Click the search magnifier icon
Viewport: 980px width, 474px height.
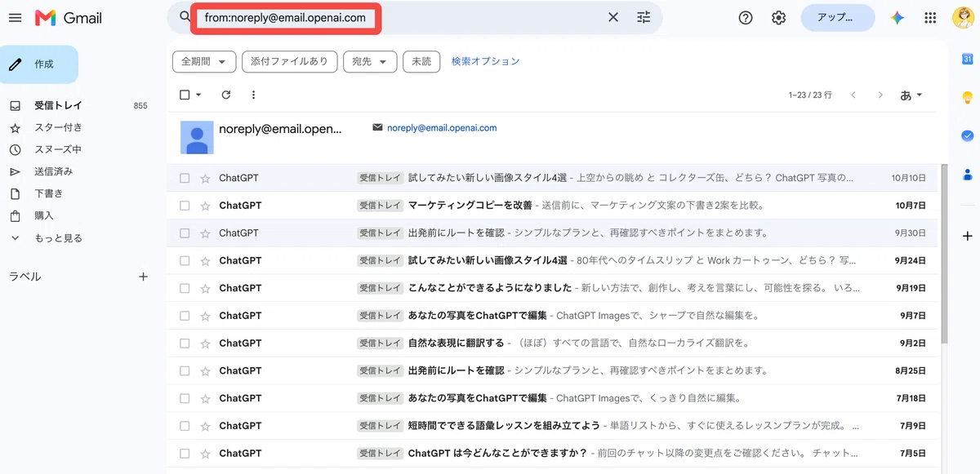(x=185, y=17)
